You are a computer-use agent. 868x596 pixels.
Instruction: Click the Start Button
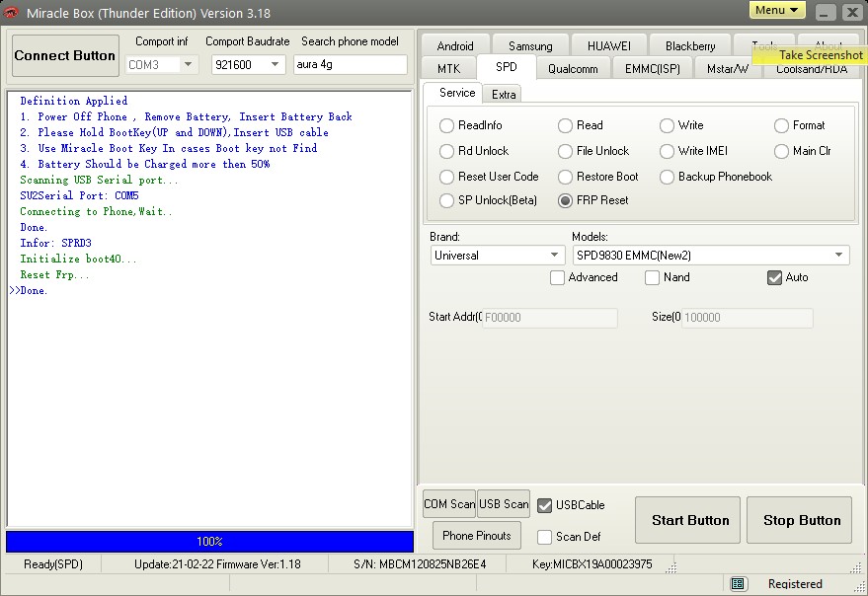[x=687, y=520]
